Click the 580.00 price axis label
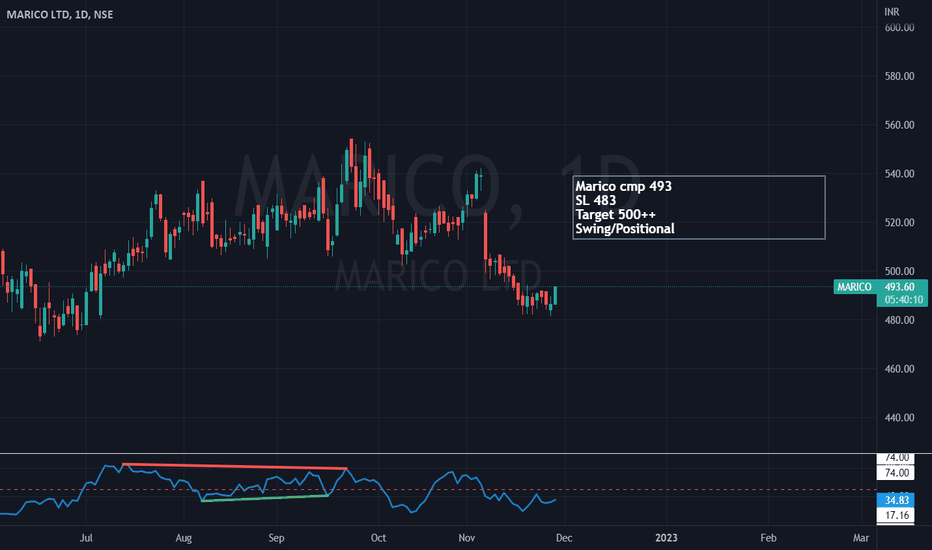The height and width of the screenshot is (550, 932). pyautogui.click(x=899, y=76)
